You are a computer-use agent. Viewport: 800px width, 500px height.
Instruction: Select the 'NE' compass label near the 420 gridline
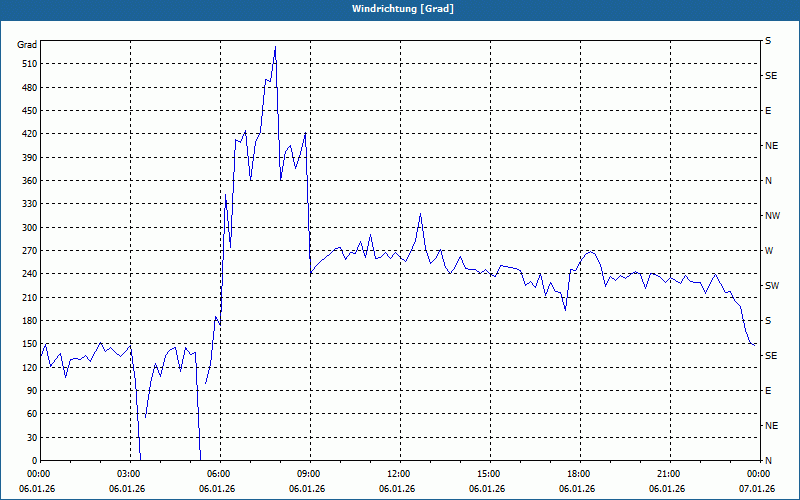771,146
